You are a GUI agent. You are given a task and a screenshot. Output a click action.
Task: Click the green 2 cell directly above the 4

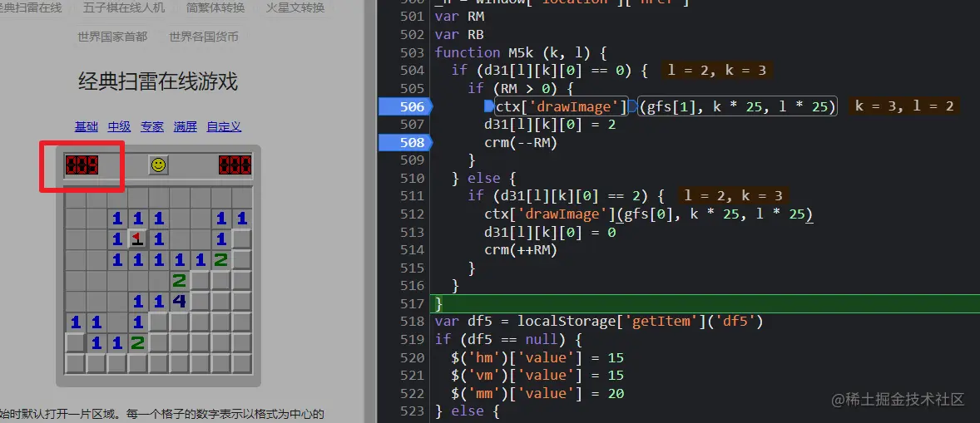pyautogui.click(x=180, y=281)
